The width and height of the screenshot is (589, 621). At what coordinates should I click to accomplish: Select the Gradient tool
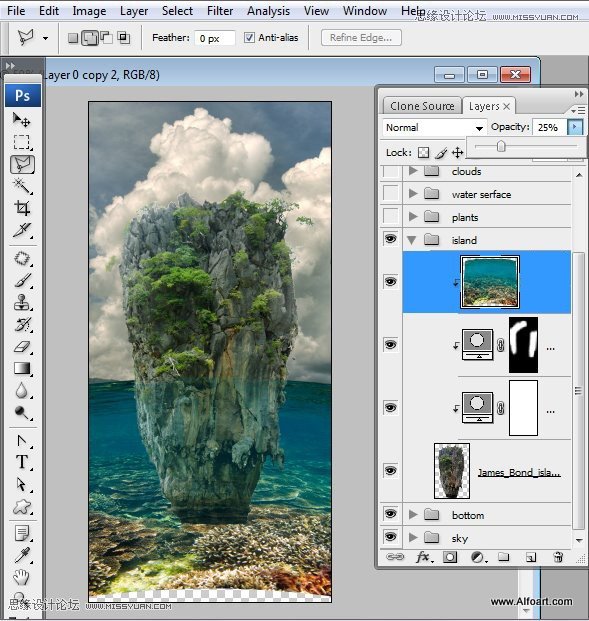[21, 368]
